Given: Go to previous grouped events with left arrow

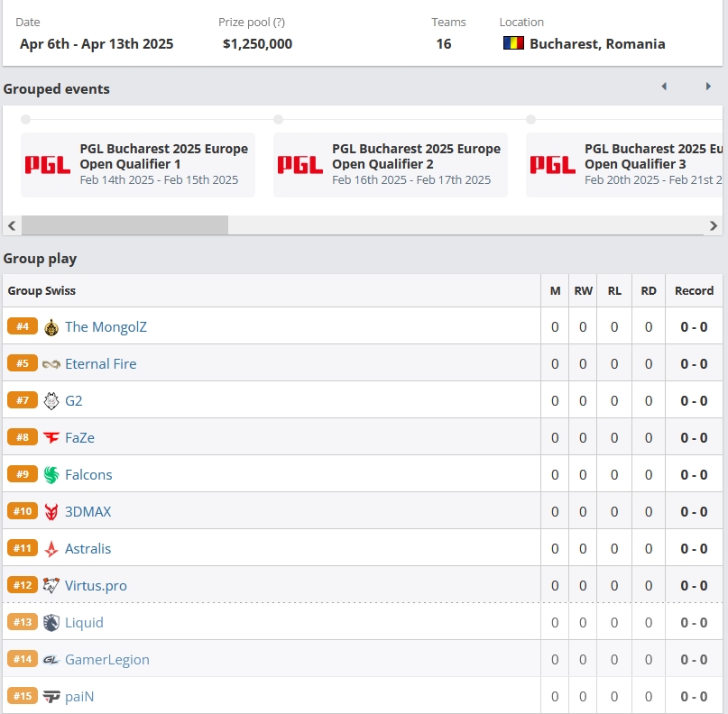Looking at the screenshot, I should (x=664, y=87).
